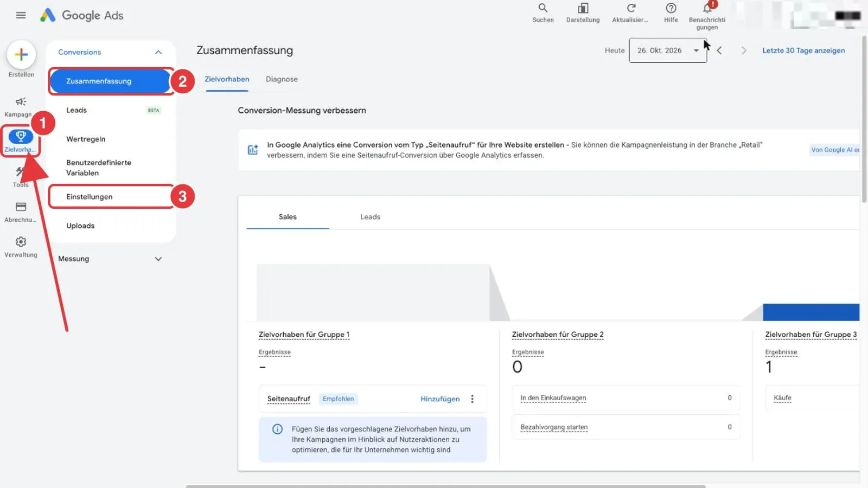
Task: Click In den Einkaufswagen row
Action: pyautogui.click(x=626, y=398)
